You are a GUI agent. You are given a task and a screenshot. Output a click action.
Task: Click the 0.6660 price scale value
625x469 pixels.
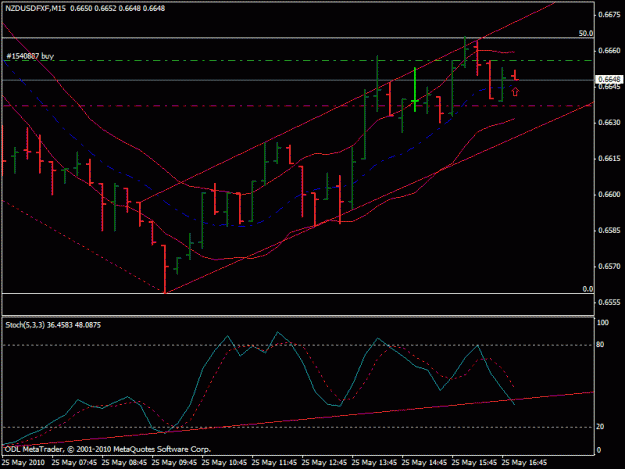point(609,51)
